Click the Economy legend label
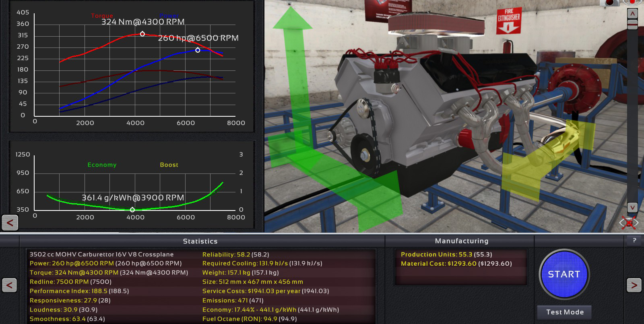 pyautogui.click(x=102, y=165)
